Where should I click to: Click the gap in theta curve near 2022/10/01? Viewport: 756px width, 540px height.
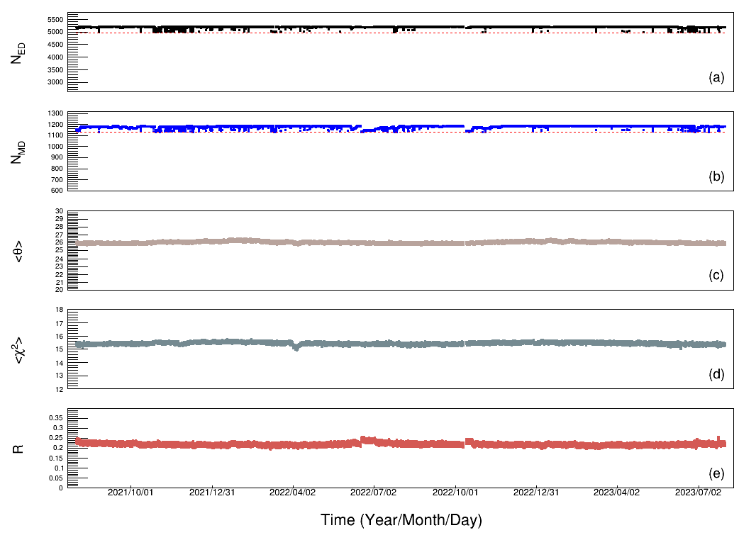(465, 243)
